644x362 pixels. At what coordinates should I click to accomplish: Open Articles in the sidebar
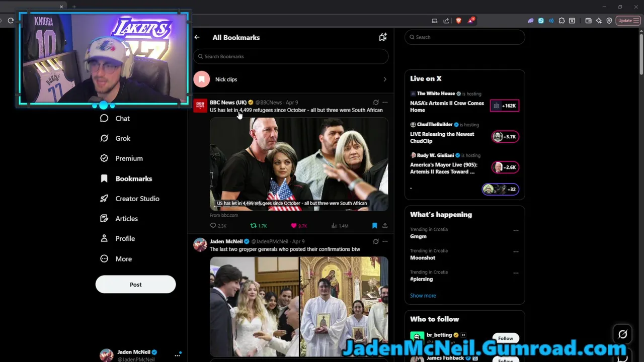click(x=119, y=219)
